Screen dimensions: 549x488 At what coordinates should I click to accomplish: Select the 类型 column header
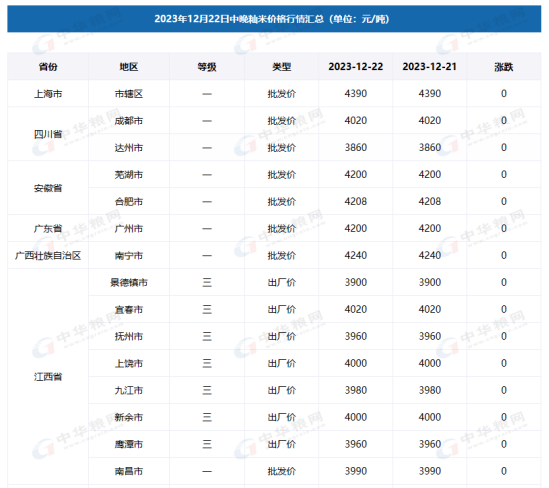(282, 67)
